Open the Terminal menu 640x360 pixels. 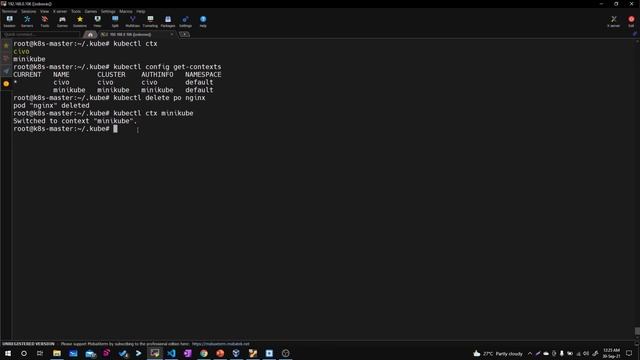pyautogui.click(x=9, y=11)
